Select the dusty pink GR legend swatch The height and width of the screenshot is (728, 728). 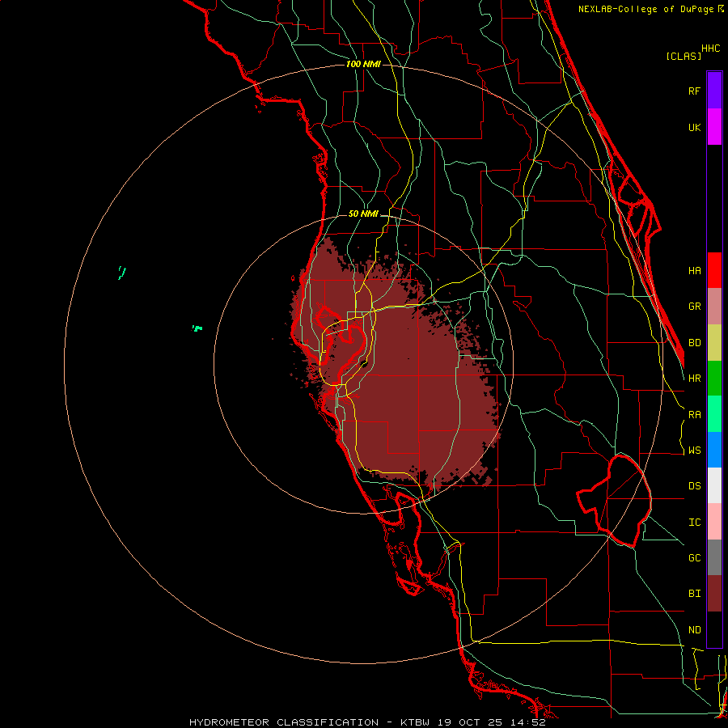(714, 307)
